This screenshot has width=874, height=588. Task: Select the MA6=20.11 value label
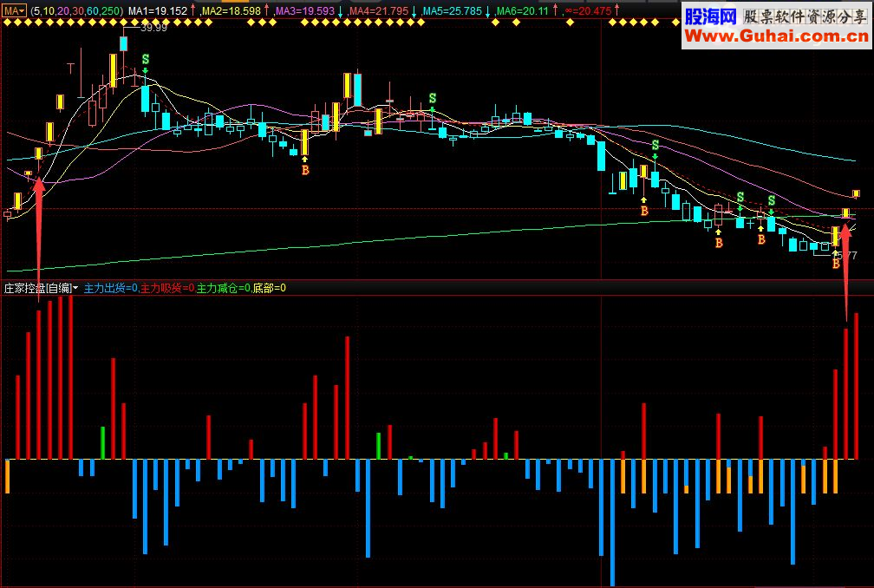(522, 10)
